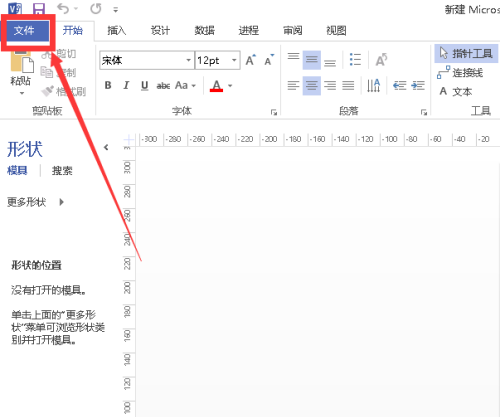The image size is (500, 417).
Task: Open the Undo history dropdown arrow
Action: coord(76,9)
